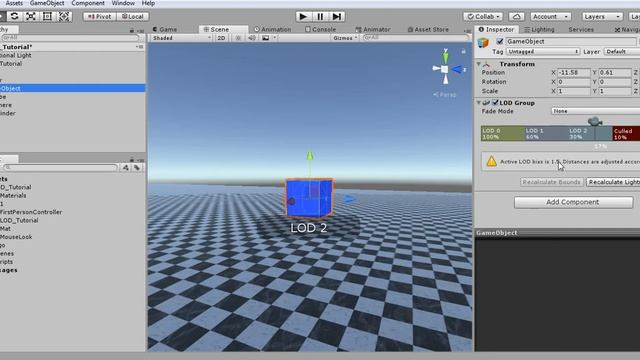Select FirstPersonController in Project panel
640x360 pixels.
point(31,212)
